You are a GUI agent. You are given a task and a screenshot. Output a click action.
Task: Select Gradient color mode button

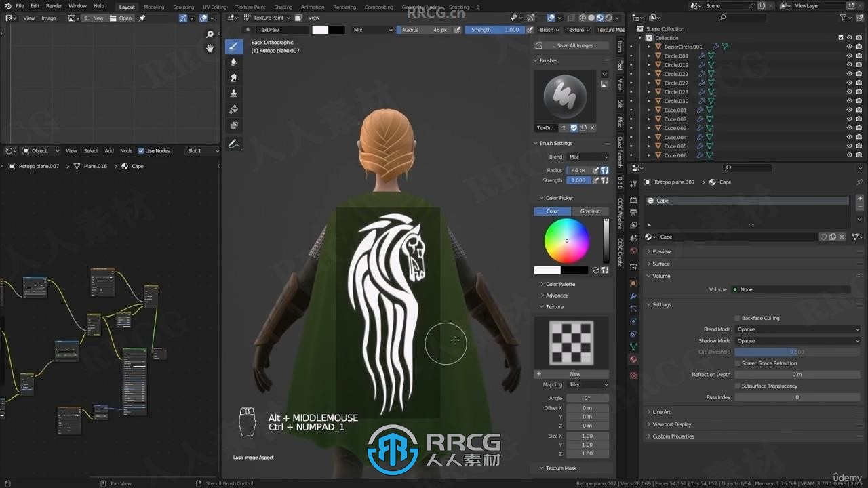[590, 211]
